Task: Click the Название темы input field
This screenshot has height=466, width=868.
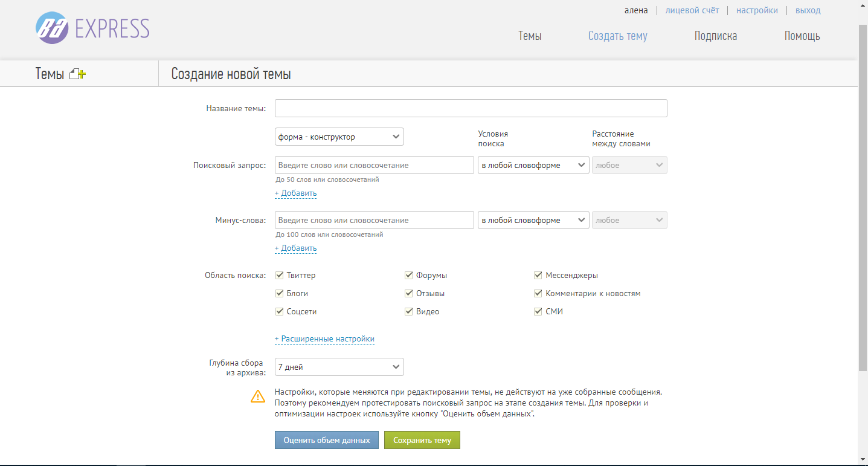Action: click(x=471, y=108)
